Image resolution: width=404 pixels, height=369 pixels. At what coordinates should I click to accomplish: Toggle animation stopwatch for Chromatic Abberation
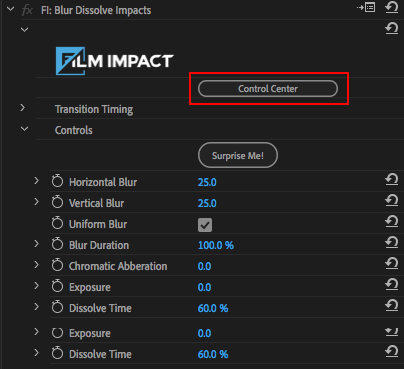57,265
